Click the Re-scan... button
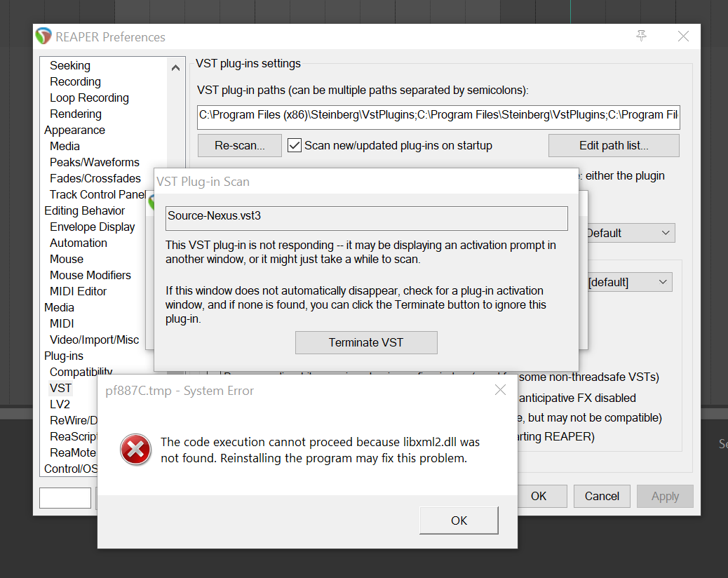728x578 pixels. tap(239, 146)
